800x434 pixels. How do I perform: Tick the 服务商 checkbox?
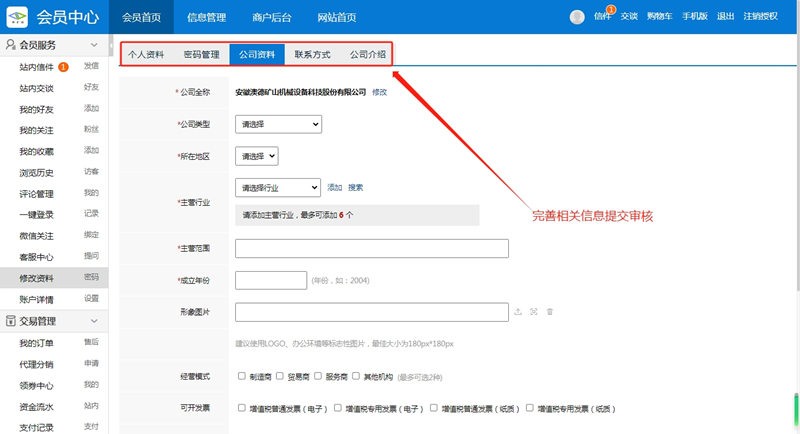point(318,377)
